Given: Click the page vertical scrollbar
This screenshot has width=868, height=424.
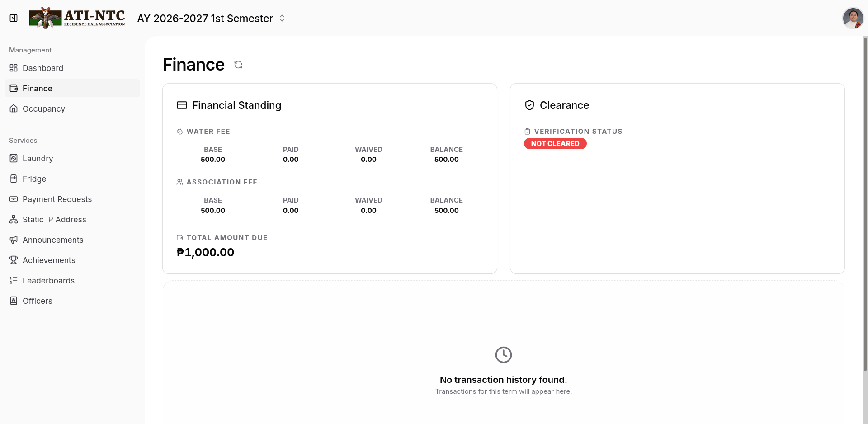Looking at the screenshot, I should click(x=865, y=203).
